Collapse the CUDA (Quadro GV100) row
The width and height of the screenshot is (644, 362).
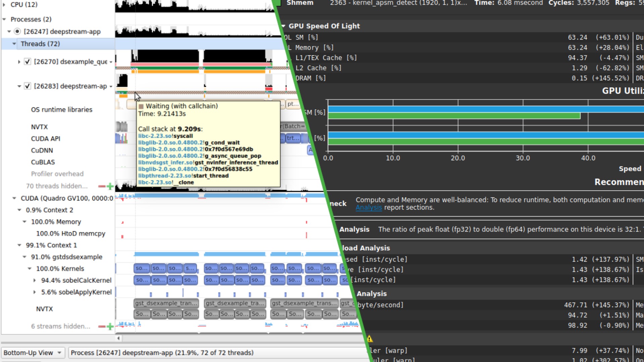point(14,198)
